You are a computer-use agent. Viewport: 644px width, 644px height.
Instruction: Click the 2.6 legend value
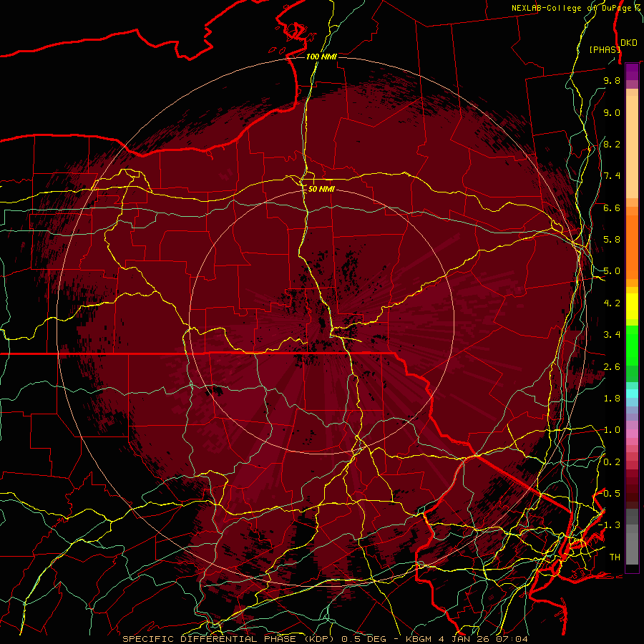[612, 367]
